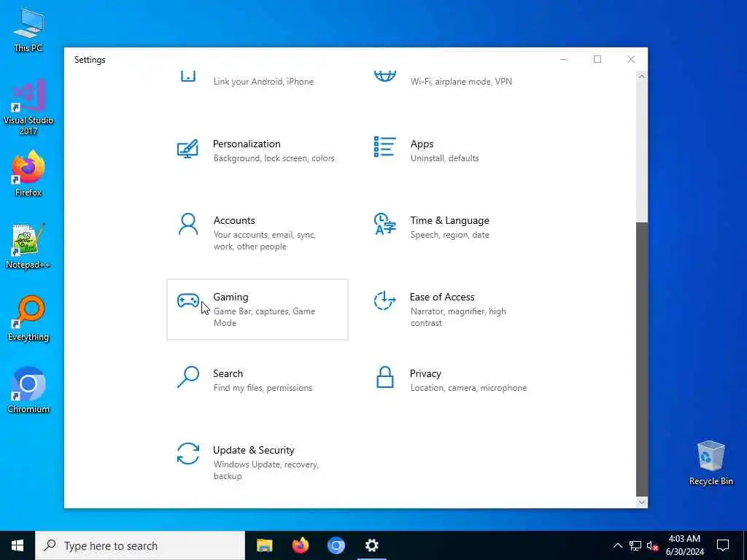Click 'Windows Update, recovery, backup' text

click(266, 470)
